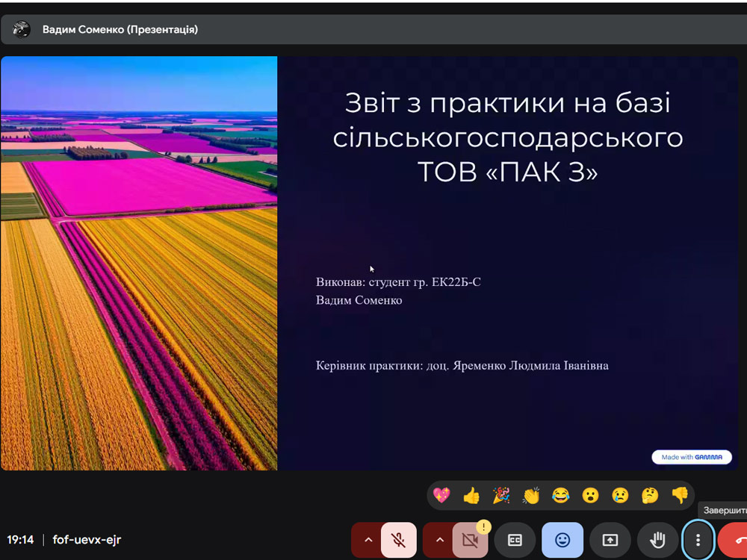Send thumbs up reaction

(x=471, y=495)
